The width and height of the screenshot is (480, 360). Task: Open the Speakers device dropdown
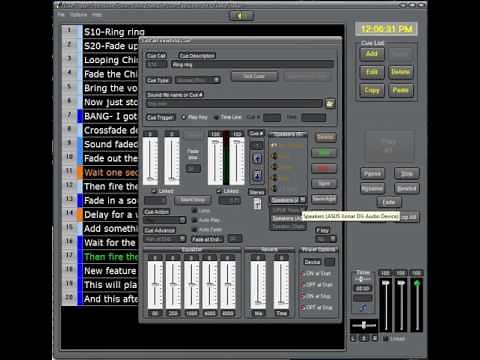[x=287, y=200]
